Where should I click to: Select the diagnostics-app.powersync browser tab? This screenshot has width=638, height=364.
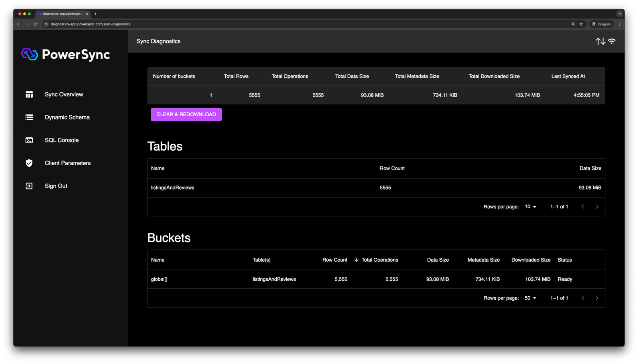click(63, 14)
